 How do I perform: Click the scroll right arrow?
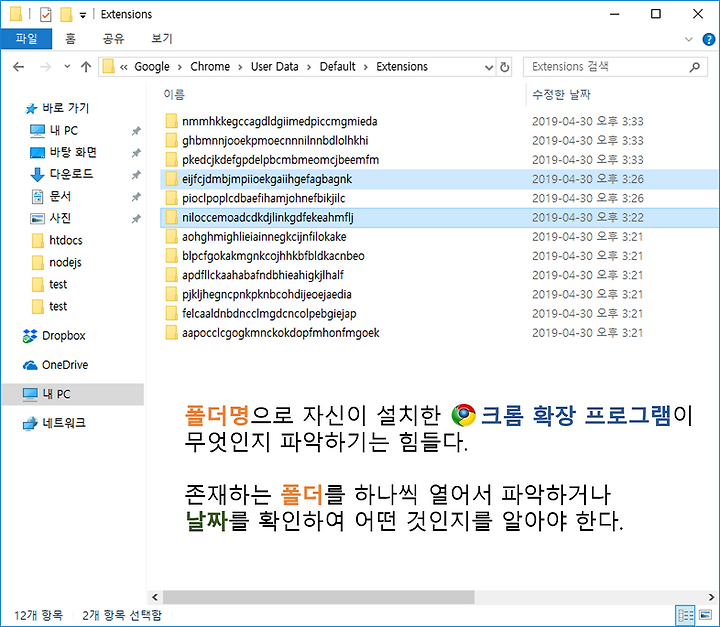(711, 597)
